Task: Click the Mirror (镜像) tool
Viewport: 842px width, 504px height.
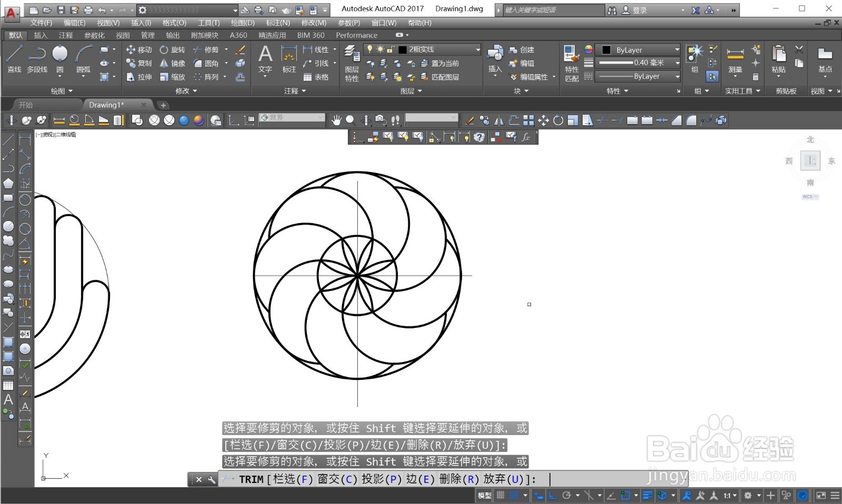Action: click(172, 63)
